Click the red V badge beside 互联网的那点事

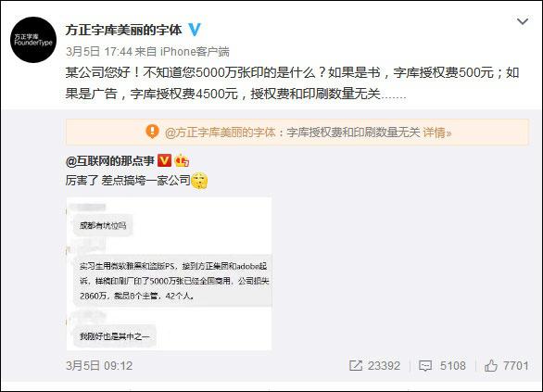(164, 160)
